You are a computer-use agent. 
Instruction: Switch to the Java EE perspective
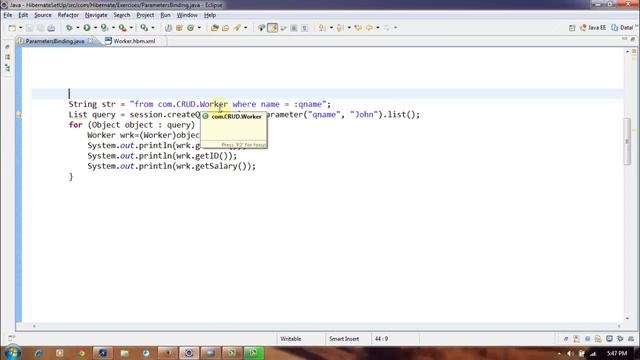pyautogui.click(x=593, y=28)
